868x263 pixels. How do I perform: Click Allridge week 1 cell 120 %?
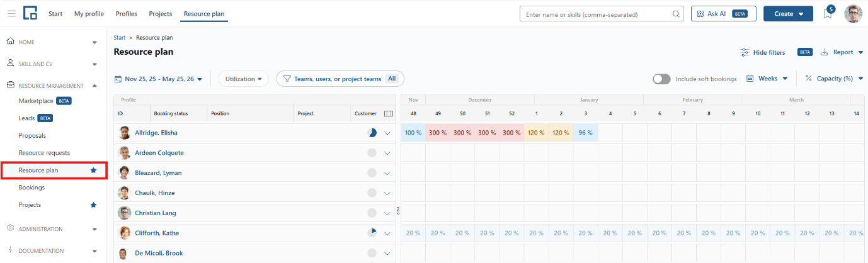(x=536, y=133)
